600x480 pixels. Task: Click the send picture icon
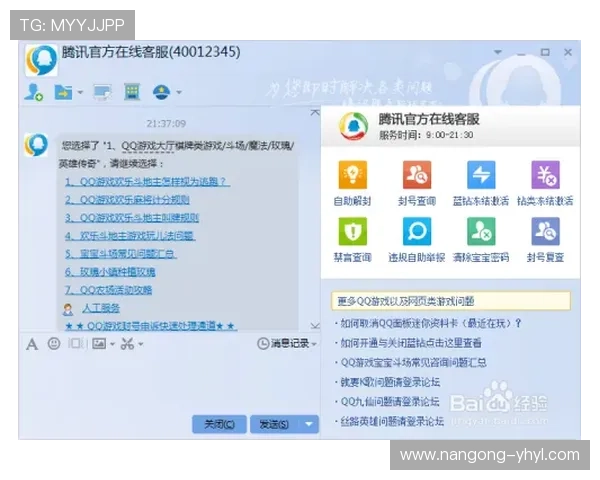[99, 344]
